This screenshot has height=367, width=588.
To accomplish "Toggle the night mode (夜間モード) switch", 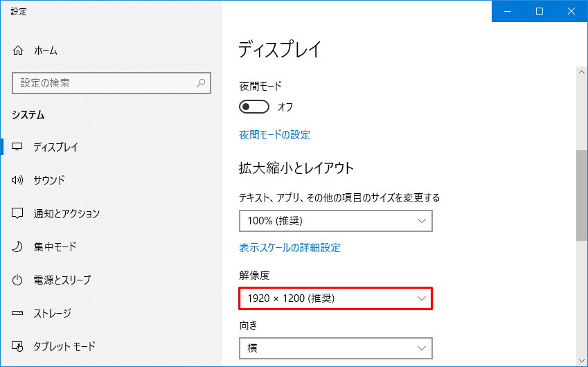I will (x=254, y=107).
